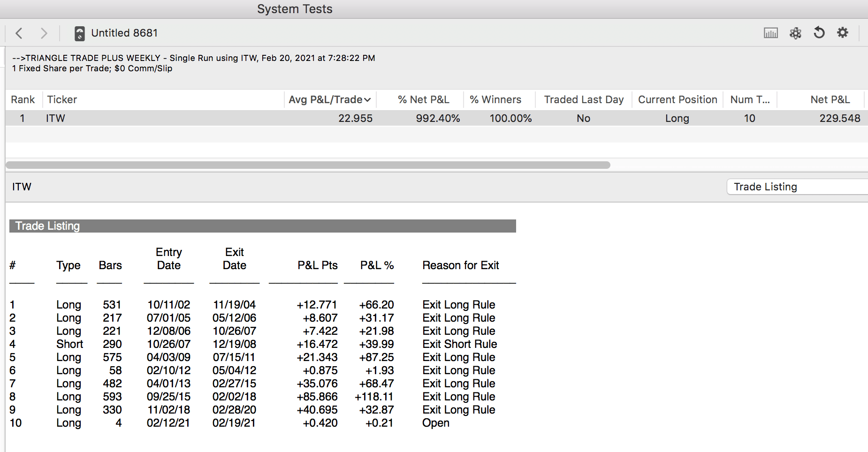Click the Untitled 8681 document icon
This screenshot has height=452, width=868.
(x=80, y=33)
